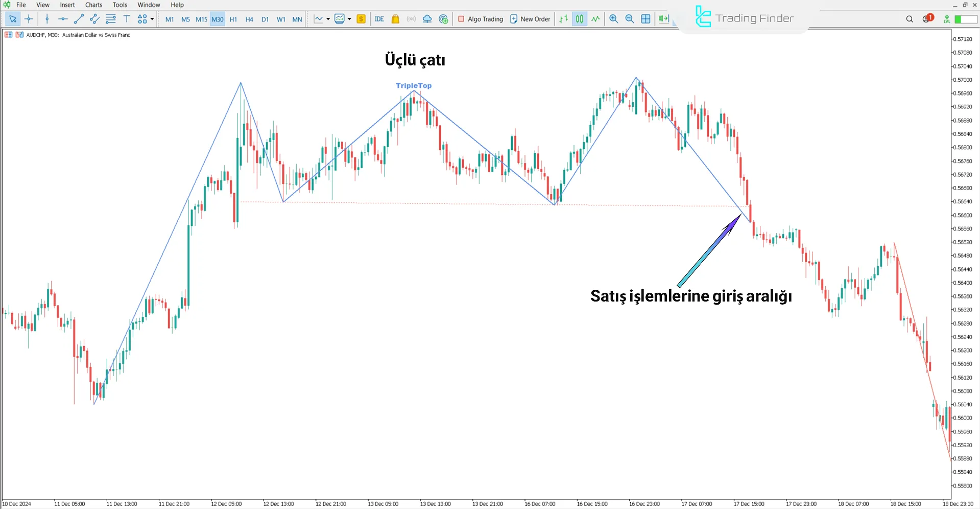Select the trendline drawing tool
Image resolution: width=980 pixels, height=509 pixels.
[79, 19]
